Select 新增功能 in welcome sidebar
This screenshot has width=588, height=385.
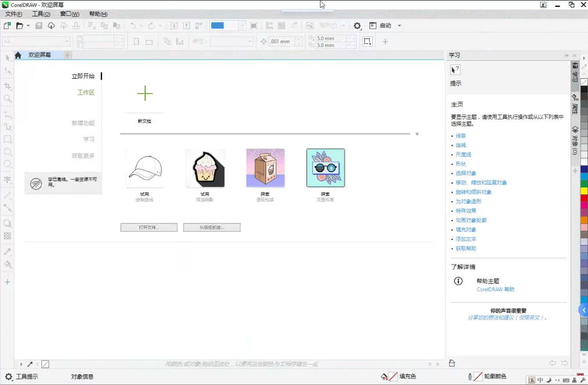pos(83,123)
